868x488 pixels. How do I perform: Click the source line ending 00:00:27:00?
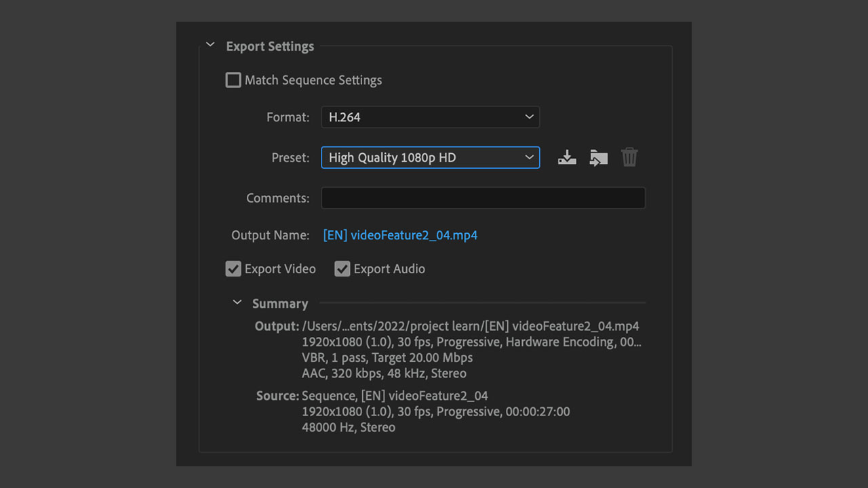436,411
